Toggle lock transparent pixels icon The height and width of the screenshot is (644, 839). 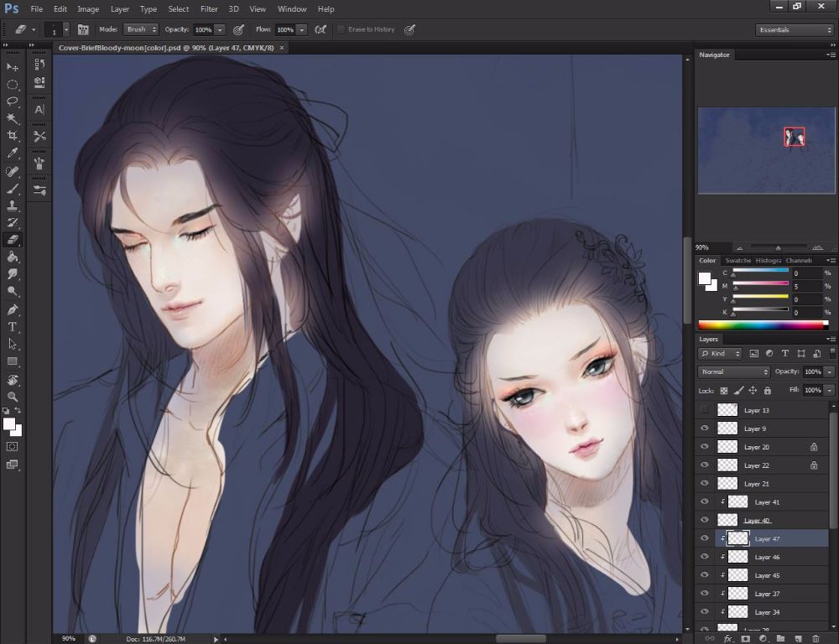pos(724,391)
